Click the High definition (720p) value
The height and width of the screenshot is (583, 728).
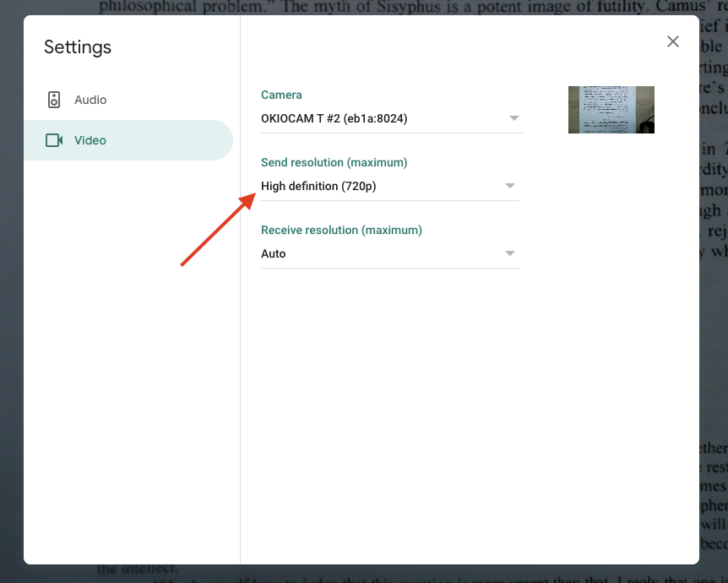(x=318, y=186)
